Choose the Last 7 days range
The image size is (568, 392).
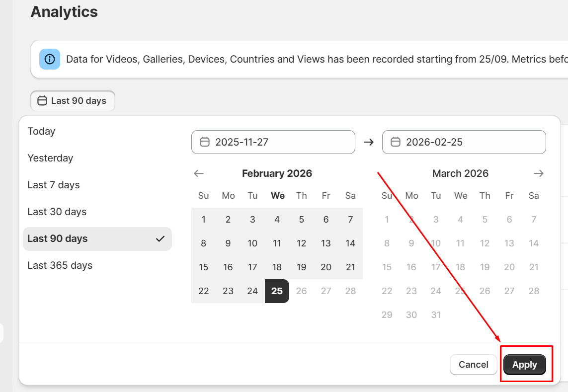(54, 185)
